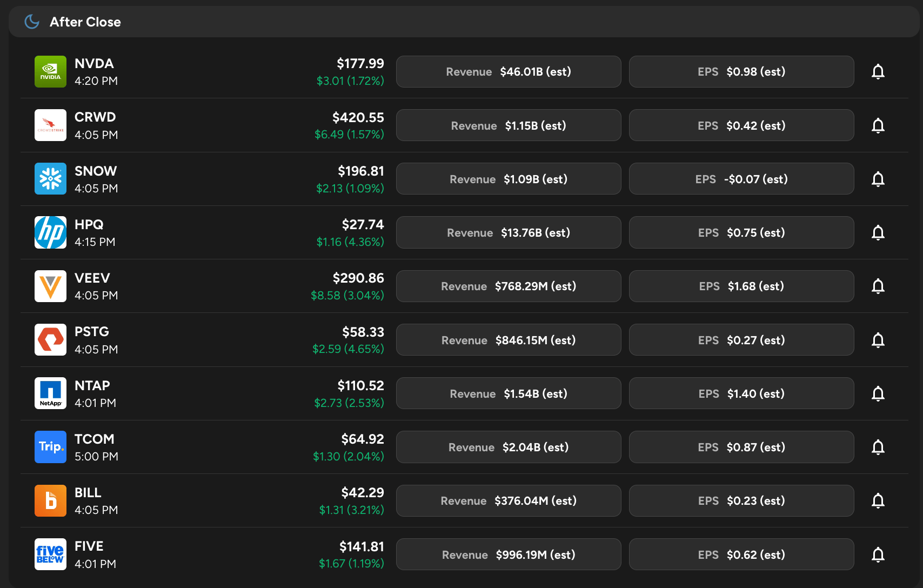Set an alert bell for CRWD

click(x=878, y=125)
